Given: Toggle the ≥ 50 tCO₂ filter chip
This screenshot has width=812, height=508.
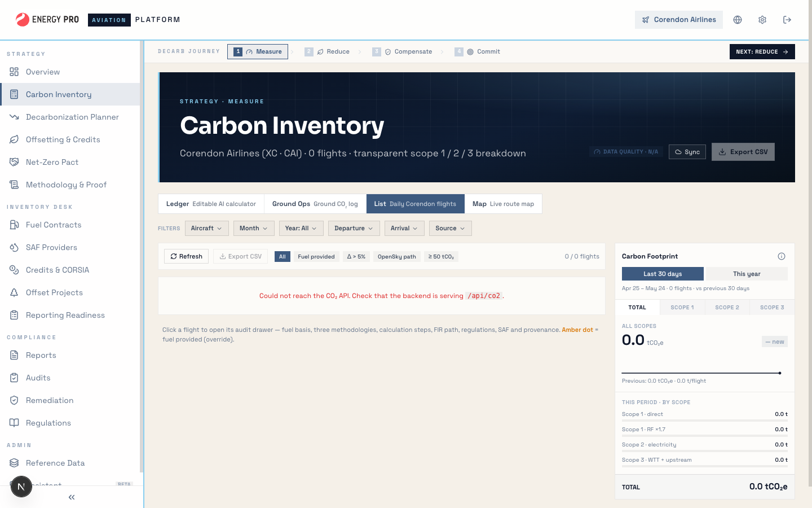Looking at the screenshot, I should (441, 256).
